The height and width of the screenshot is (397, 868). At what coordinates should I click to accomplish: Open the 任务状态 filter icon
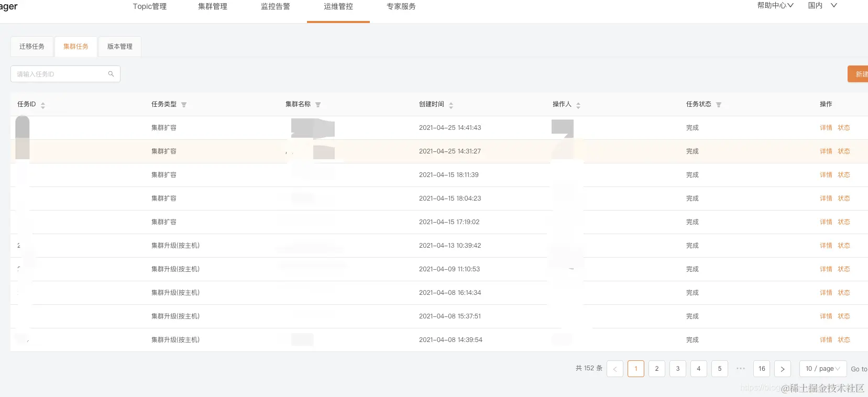pos(719,105)
